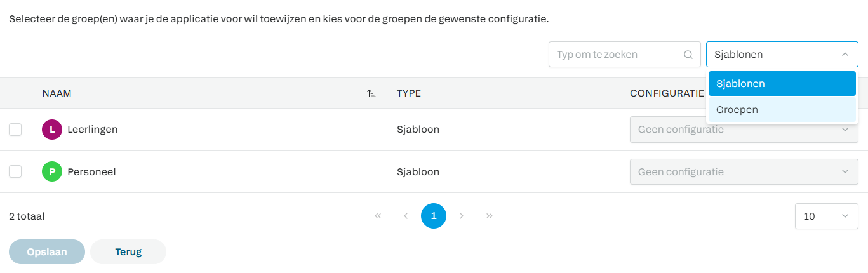Tick the Personeel row checkbox

pyautogui.click(x=15, y=171)
